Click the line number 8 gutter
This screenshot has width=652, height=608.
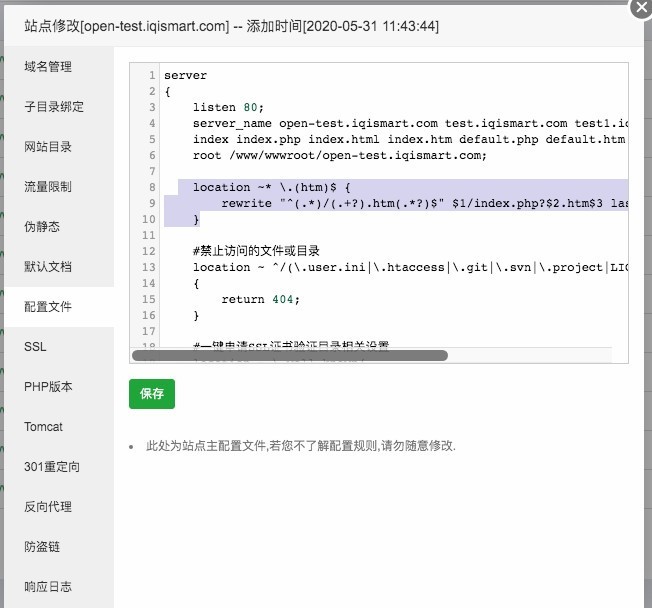click(x=151, y=187)
